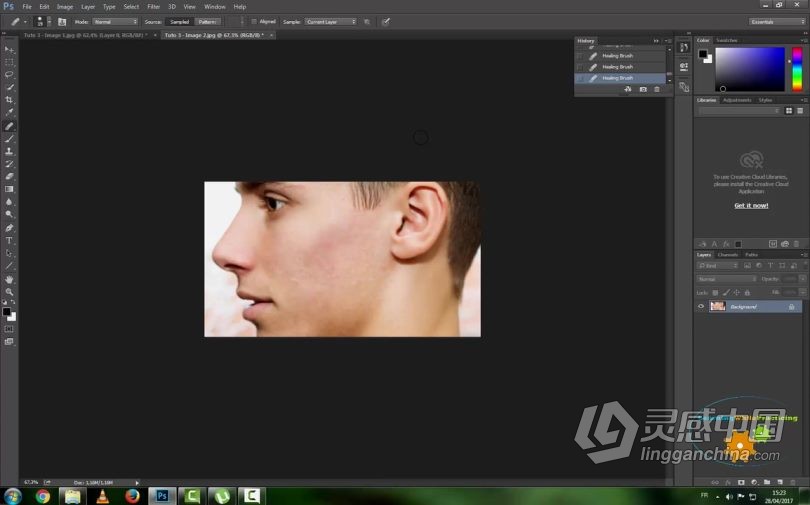Switch to the Adjustments tab

[737, 100]
